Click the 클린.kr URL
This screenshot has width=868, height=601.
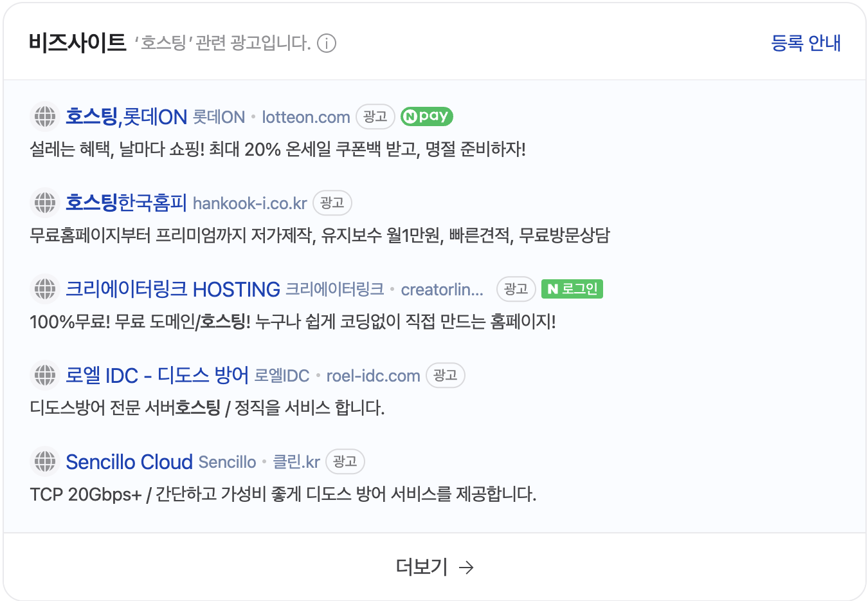pos(296,462)
